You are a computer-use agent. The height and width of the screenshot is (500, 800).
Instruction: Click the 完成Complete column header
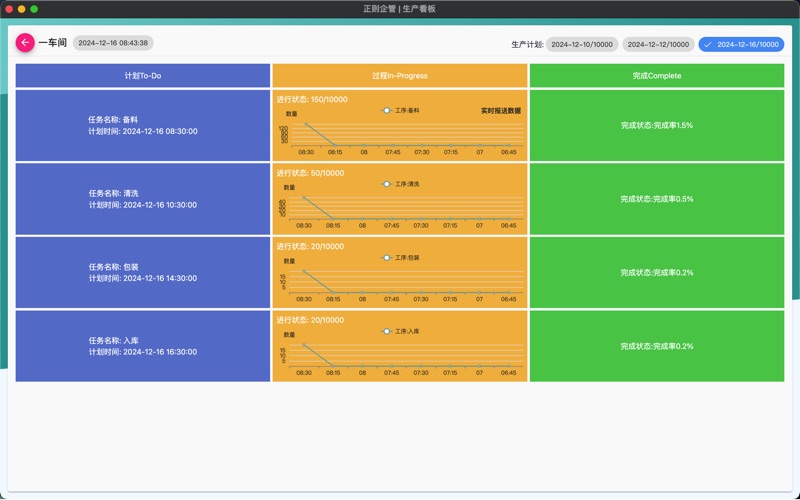tap(656, 76)
